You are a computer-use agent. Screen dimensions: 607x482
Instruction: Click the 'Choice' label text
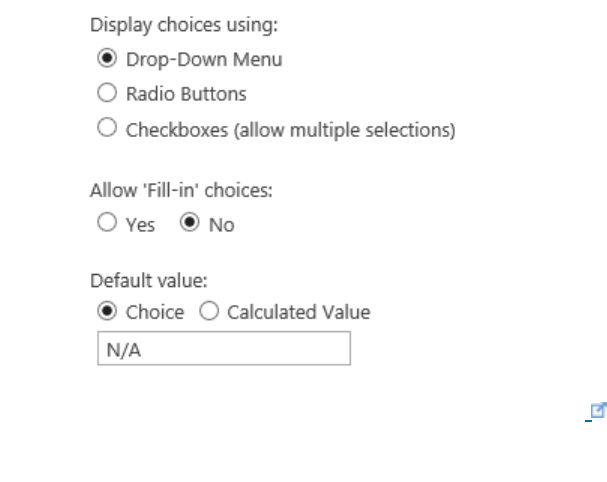[155, 312]
